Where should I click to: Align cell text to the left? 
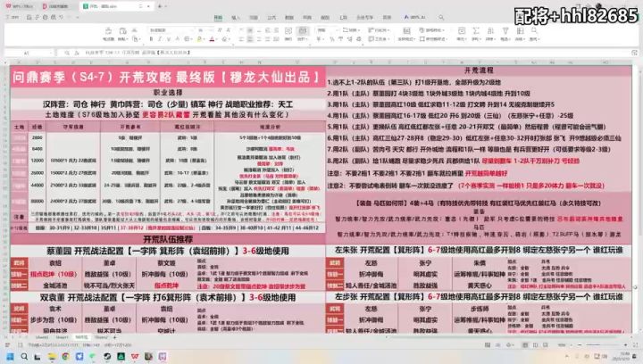point(241,39)
